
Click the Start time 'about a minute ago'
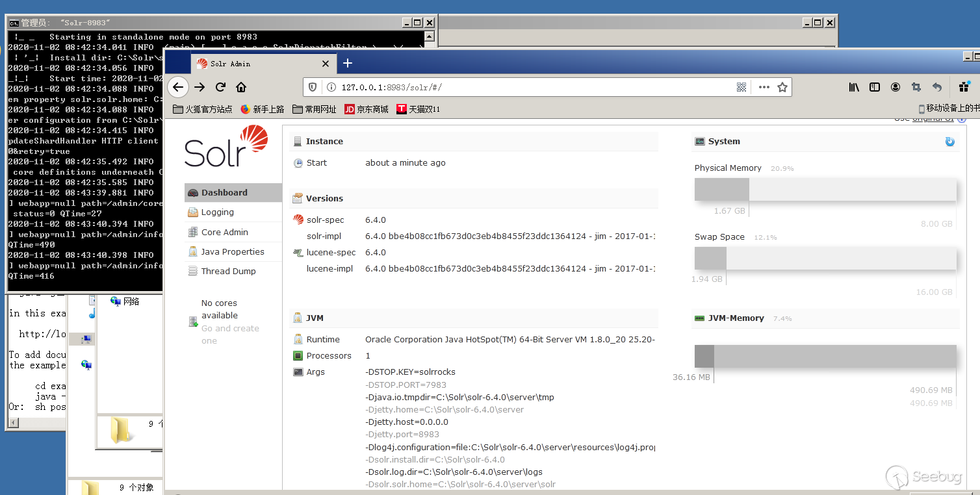406,163
